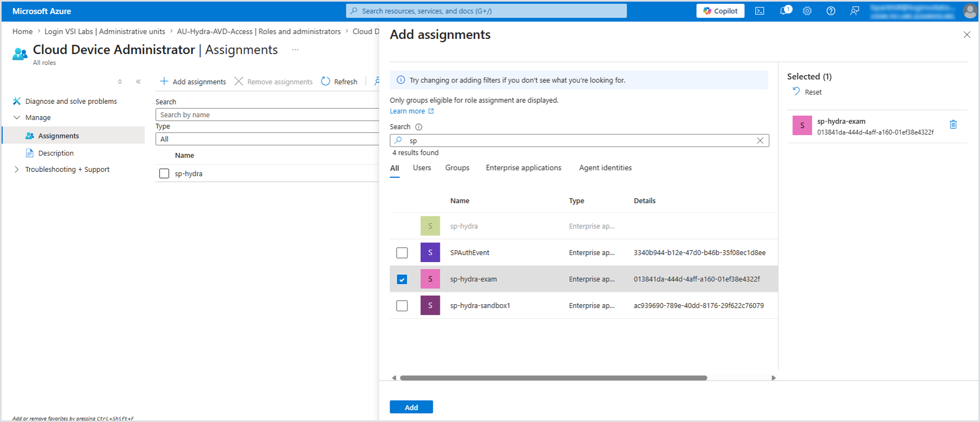Sort results by Name column
The image size is (980, 422).
pos(460,200)
